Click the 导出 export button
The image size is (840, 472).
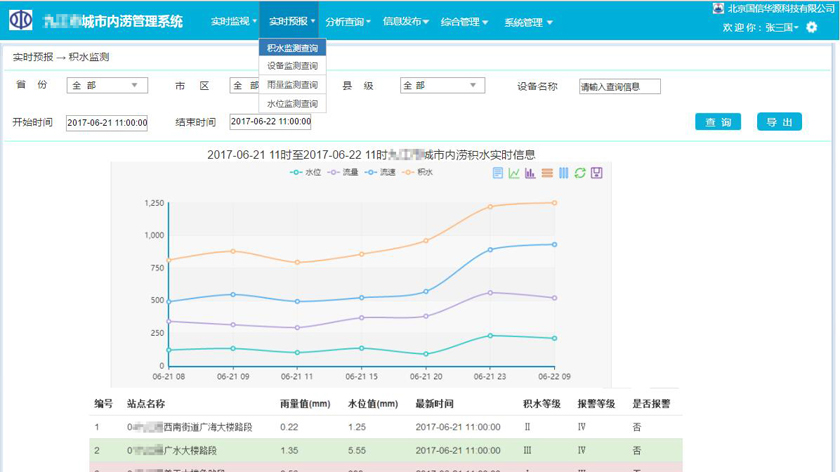(779, 122)
